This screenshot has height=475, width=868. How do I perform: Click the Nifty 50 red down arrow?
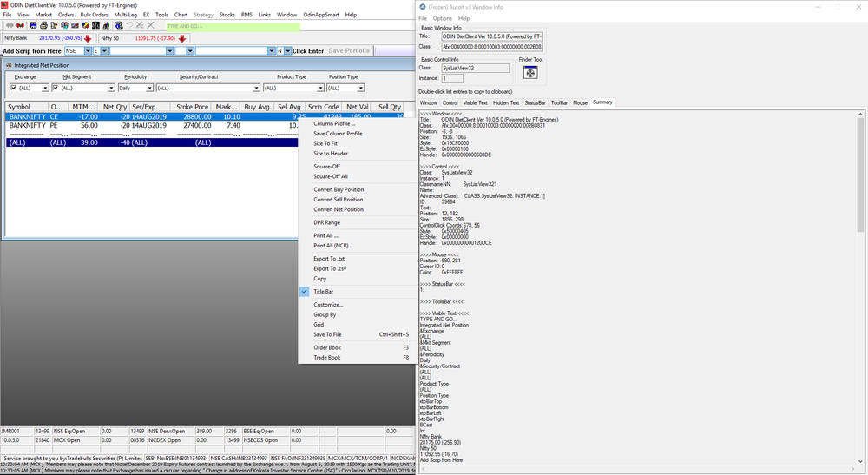[x=182, y=39]
